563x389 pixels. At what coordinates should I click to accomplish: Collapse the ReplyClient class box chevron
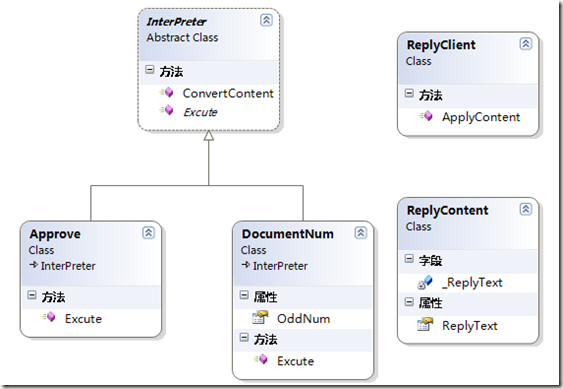click(526, 44)
